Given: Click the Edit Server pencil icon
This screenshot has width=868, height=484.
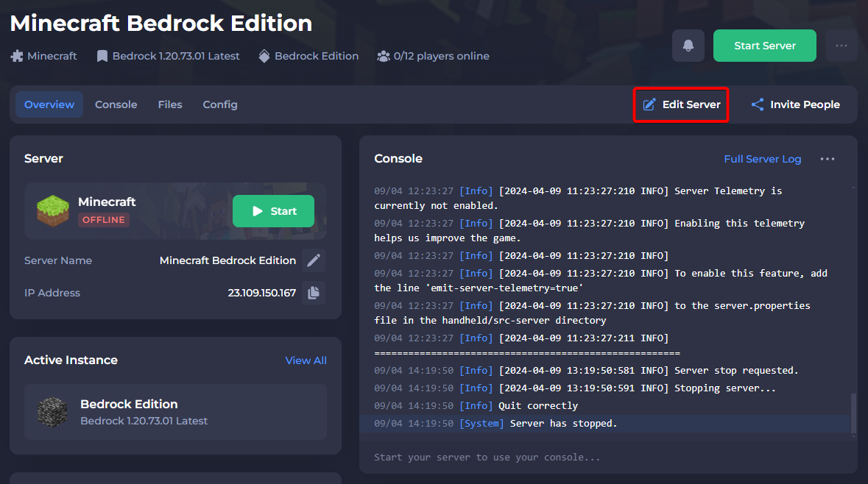Looking at the screenshot, I should 649,104.
